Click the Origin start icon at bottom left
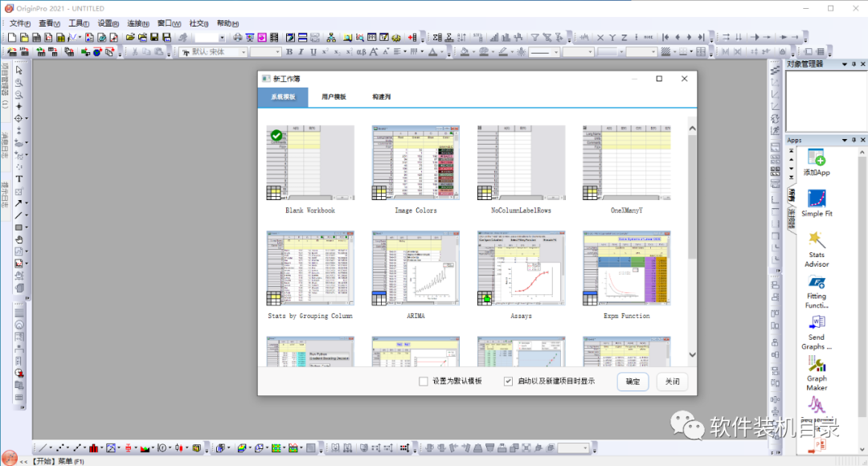This screenshot has width=868, height=466. tap(10, 458)
